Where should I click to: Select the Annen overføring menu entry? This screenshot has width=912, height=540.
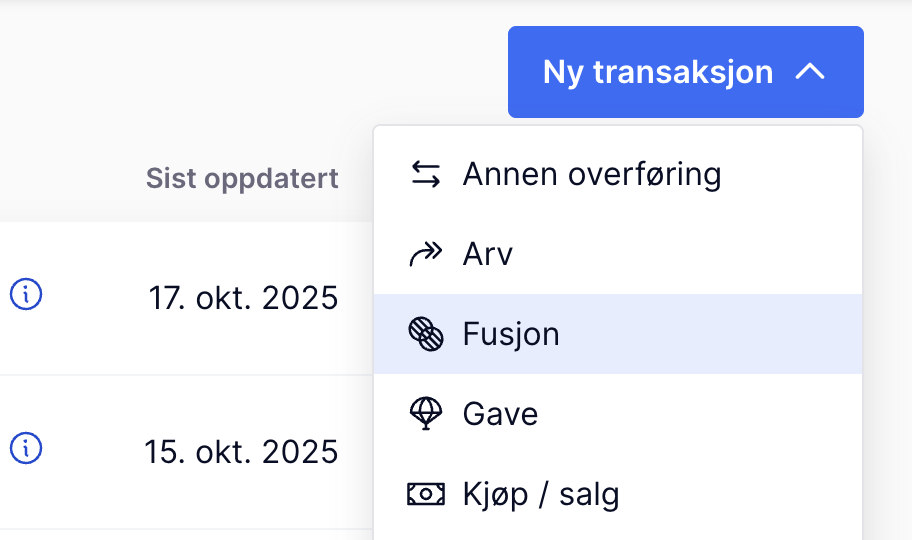[x=591, y=175]
